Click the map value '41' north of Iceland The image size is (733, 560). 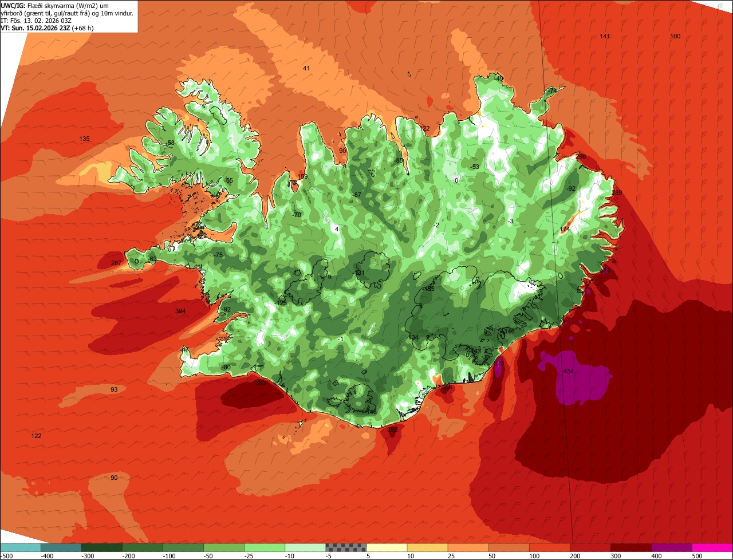306,69
